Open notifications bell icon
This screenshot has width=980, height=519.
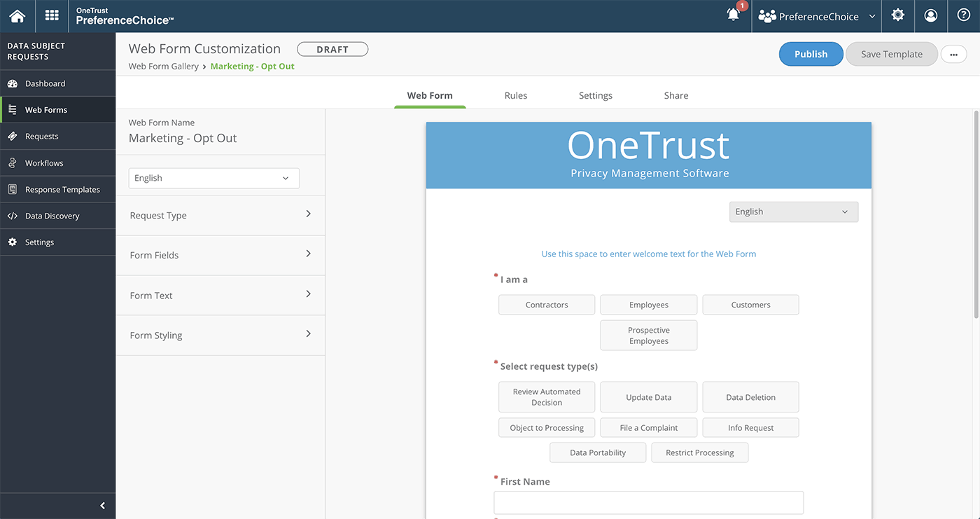pos(733,15)
